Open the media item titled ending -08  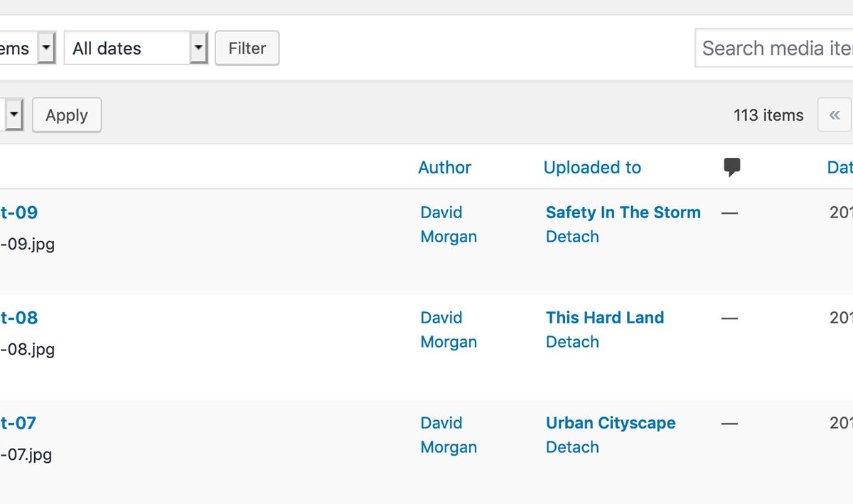pos(18,318)
